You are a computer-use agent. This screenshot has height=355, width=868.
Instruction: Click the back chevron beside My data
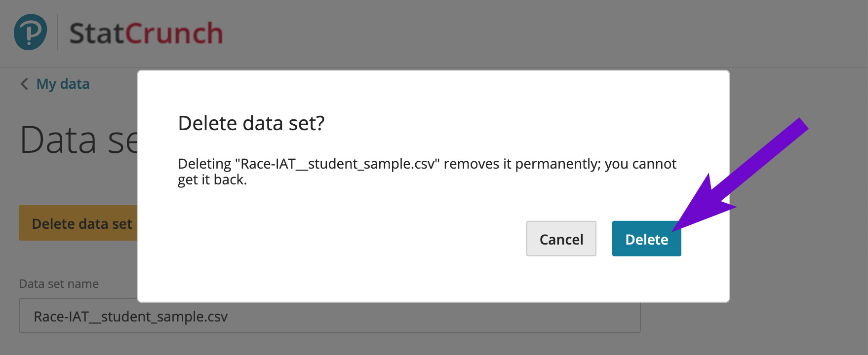pos(24,84)
